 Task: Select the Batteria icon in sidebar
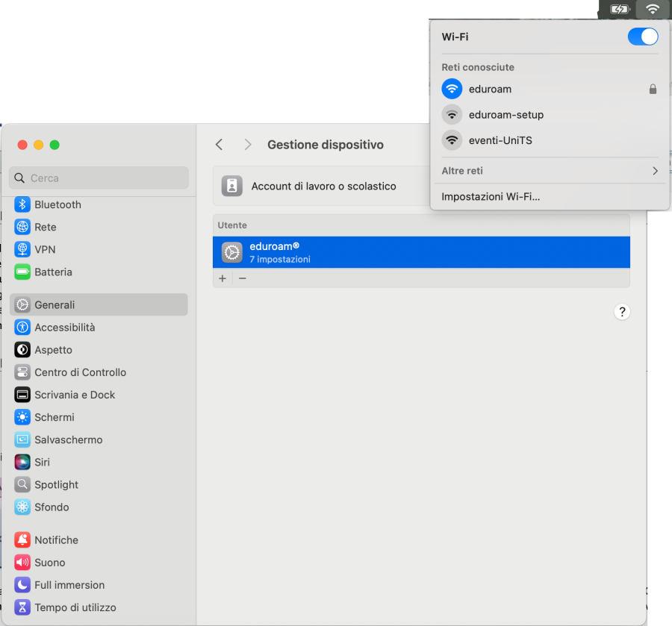pyautogui.click(x=22, y=272)
